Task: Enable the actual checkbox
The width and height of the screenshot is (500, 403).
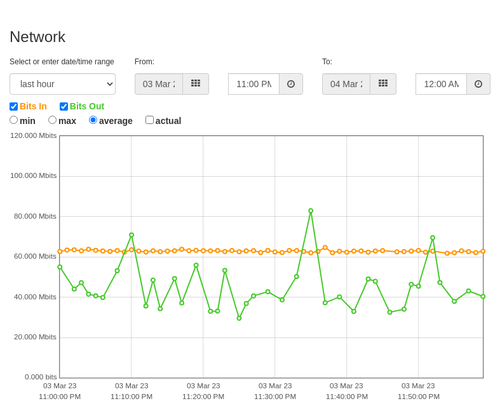Action: pyautogui.click(x=150, y=120)
